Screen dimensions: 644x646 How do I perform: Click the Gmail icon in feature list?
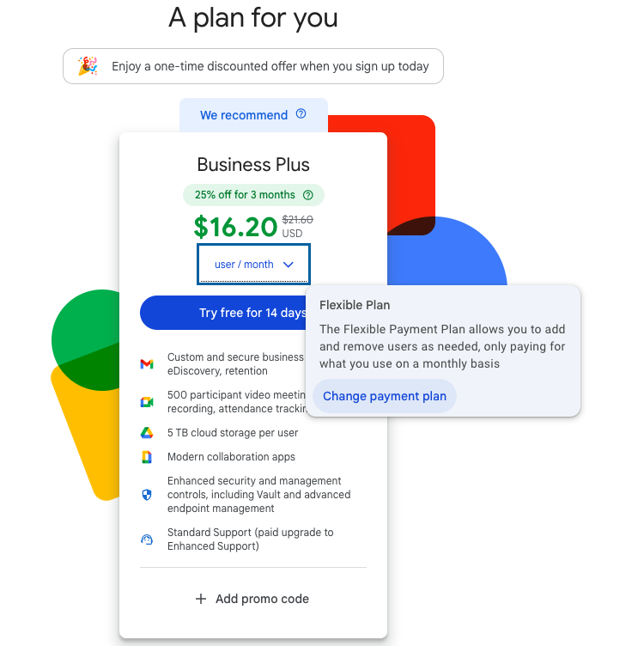(147, 364)
